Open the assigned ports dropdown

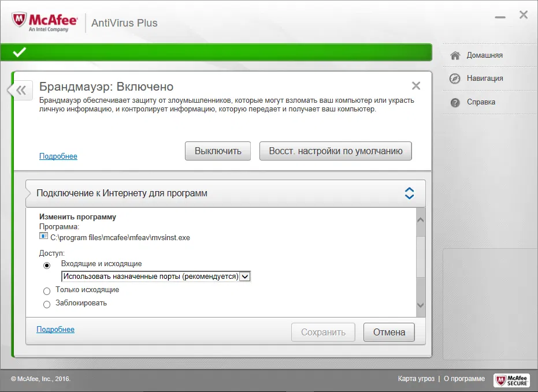(244, 276)
